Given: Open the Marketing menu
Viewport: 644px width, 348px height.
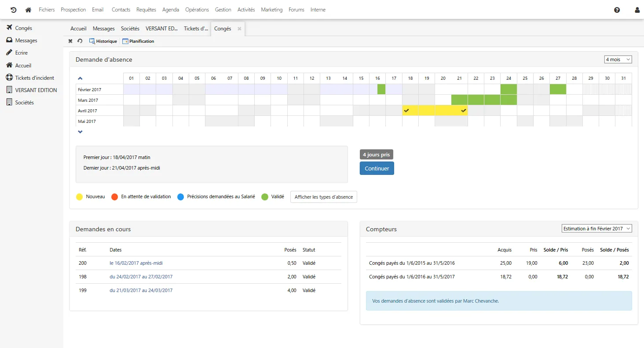Looking at the screenshot, I should (272, 10).
